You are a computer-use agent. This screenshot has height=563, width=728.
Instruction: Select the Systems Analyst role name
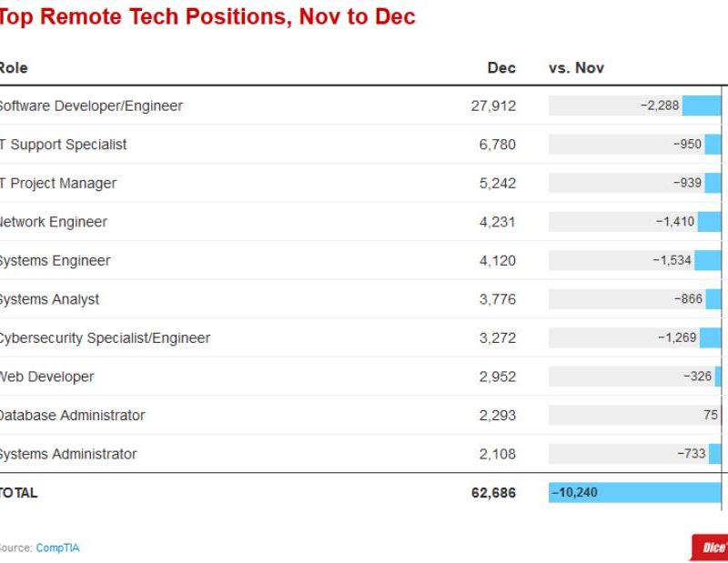49,299
